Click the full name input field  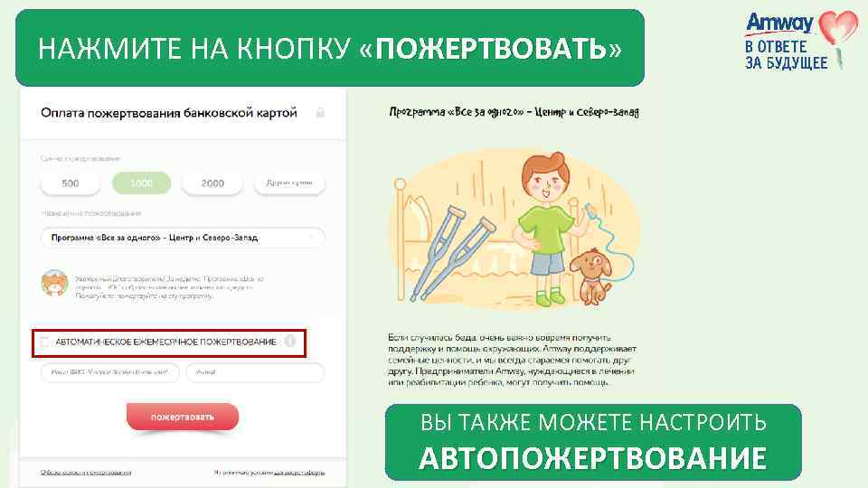tap(109, 372)
